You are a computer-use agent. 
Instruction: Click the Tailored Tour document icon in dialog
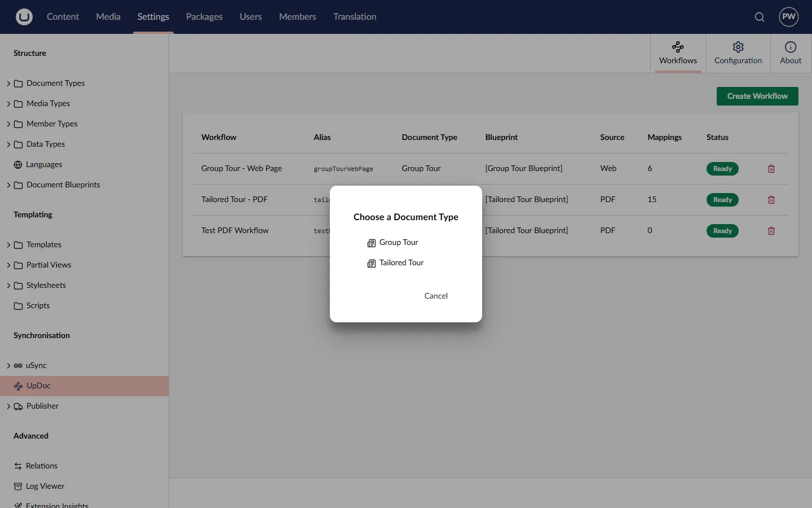pyautogui.click(x=372, y=264)
